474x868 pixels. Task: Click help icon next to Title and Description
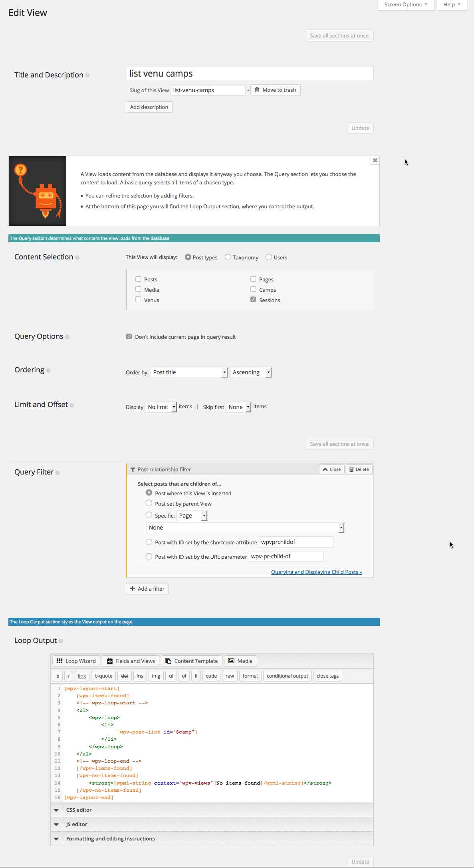[87, 75]
